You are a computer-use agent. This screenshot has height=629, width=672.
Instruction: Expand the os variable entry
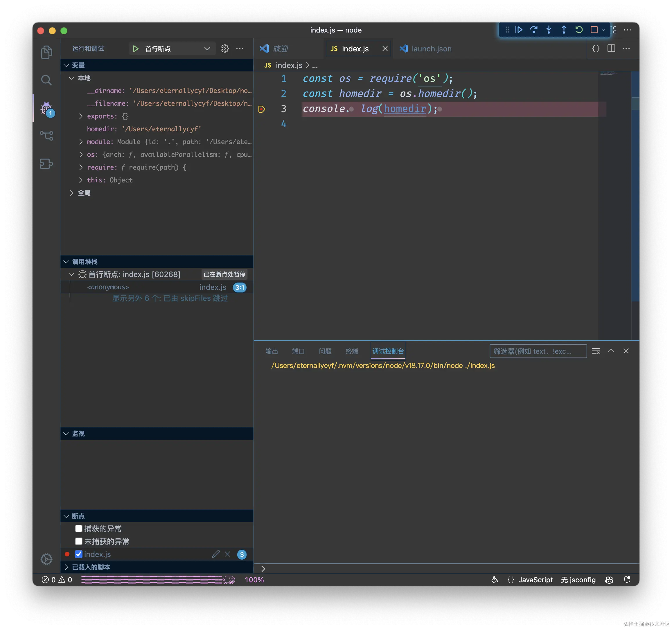pyautogui.click(x=81, y=154)
